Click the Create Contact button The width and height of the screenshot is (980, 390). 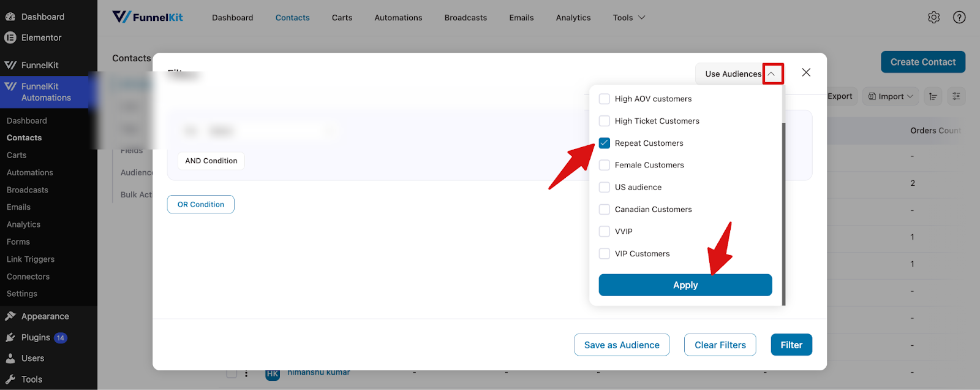click(923, 62)
